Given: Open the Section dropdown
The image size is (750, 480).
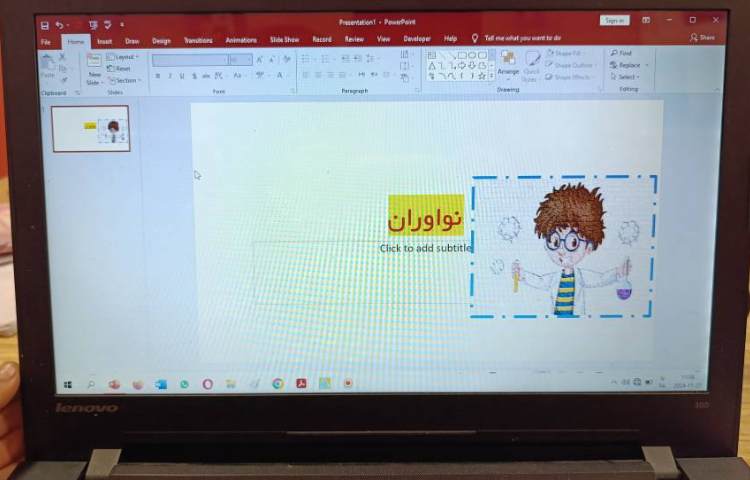Looking at the screenshot, I should pos(124,80).
